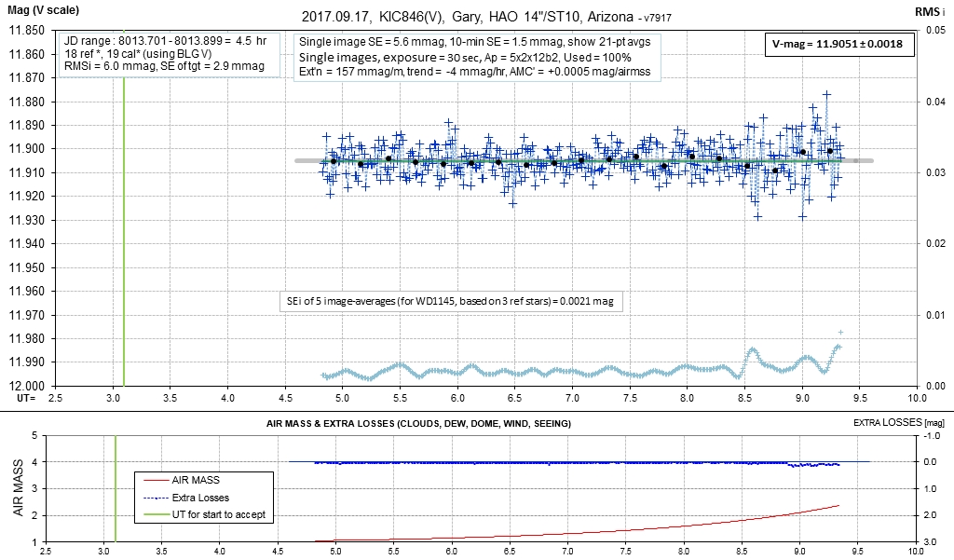The width and height of the screenshot is (954, 560).
Task: Click the isolated RMS outlier point near 11.977
Action: click(840, 332)
